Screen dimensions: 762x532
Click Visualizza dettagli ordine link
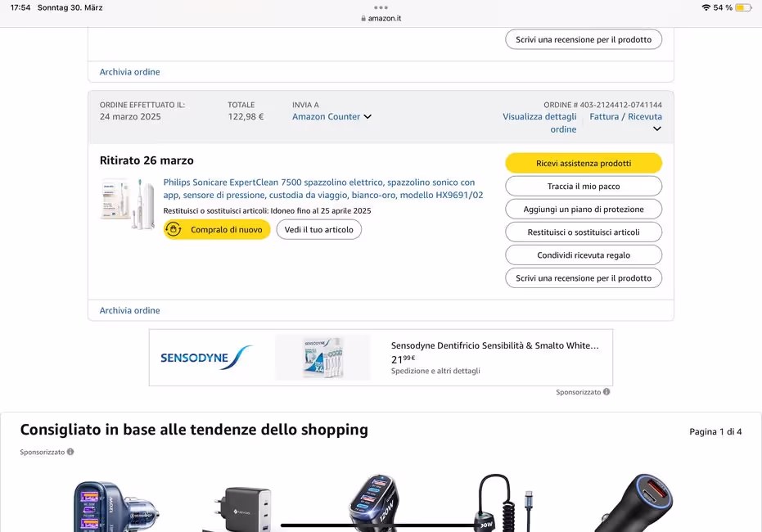pos(539,123)
